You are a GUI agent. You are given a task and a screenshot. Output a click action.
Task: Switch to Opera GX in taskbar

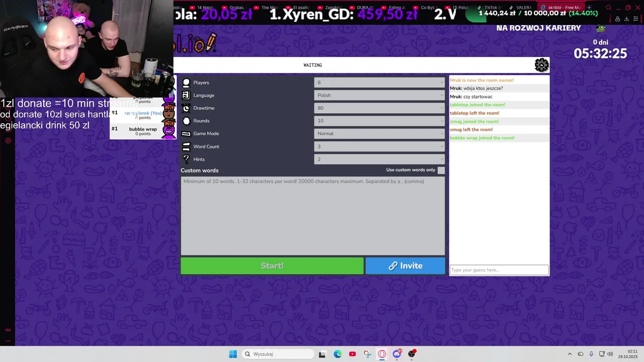pyautogui.click(x=382, y=354)
